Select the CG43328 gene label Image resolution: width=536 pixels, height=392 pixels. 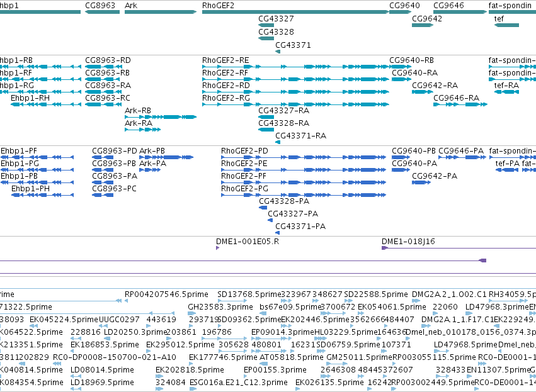(x=276, y=31)
